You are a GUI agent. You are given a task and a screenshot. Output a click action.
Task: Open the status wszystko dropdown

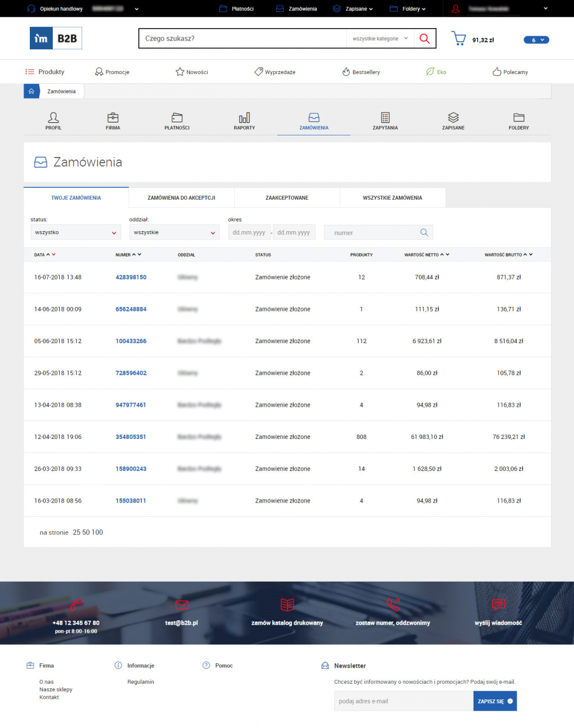coord(75,232)
